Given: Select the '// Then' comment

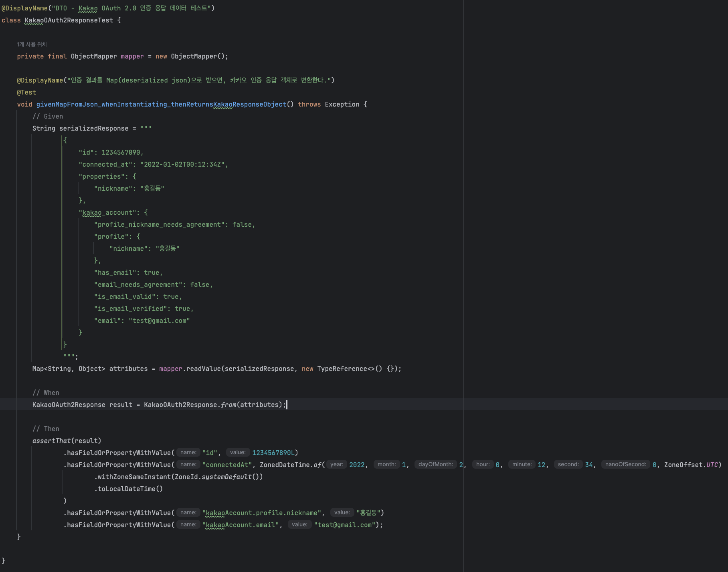Looking at the screenshot, I should coord(46,429).
